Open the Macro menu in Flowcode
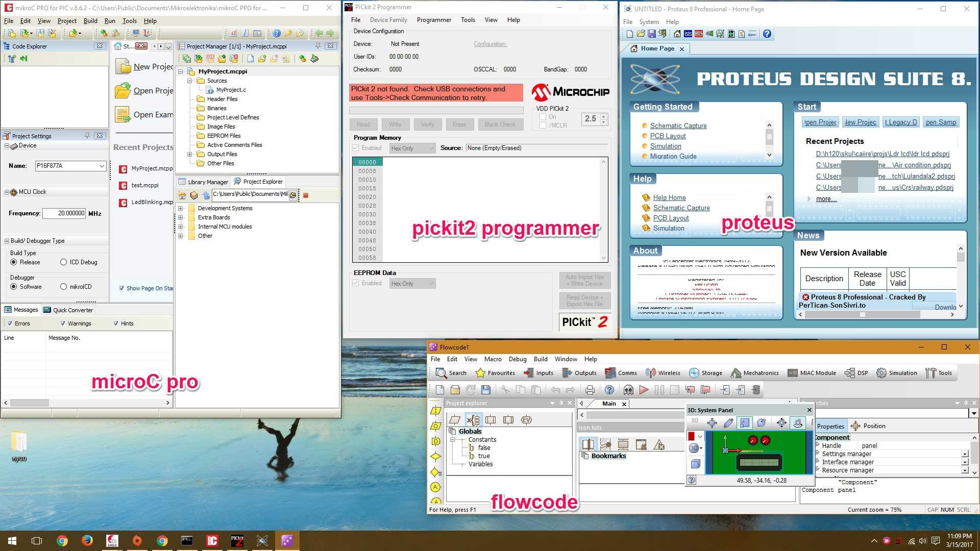 (x=493, y=359)
